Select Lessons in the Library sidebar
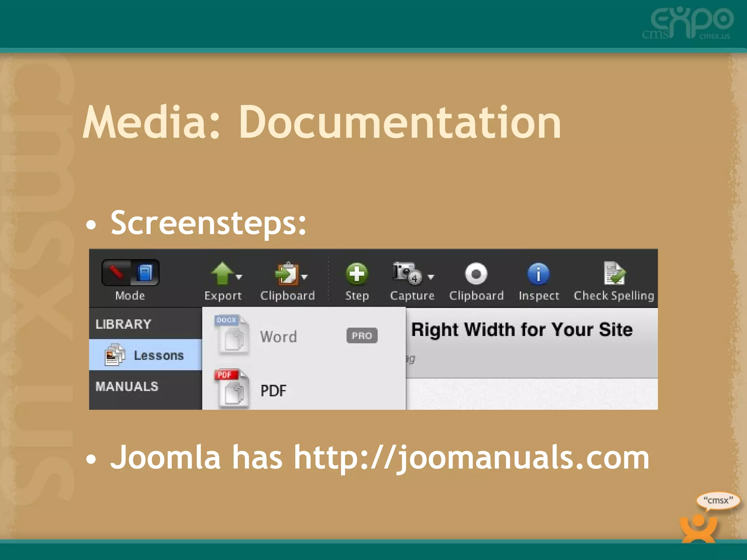 pyautogui.click(x=146, y=355)
